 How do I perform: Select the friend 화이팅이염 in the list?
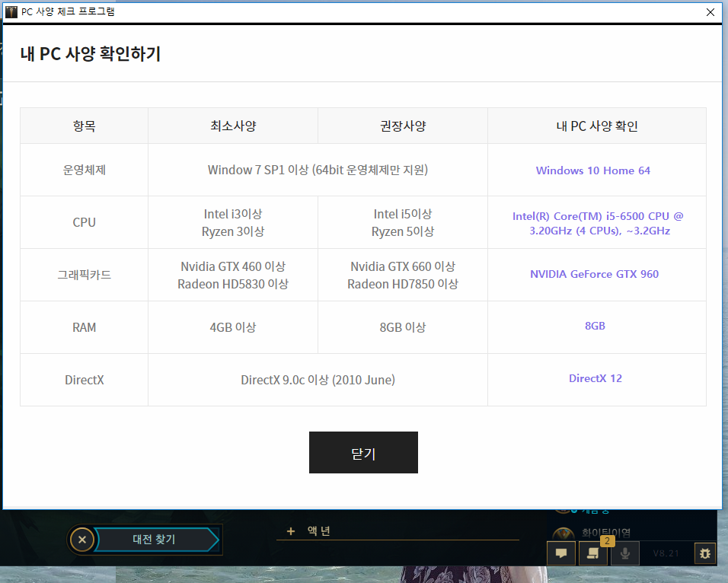pyautogui.click(x=606, y=533)
